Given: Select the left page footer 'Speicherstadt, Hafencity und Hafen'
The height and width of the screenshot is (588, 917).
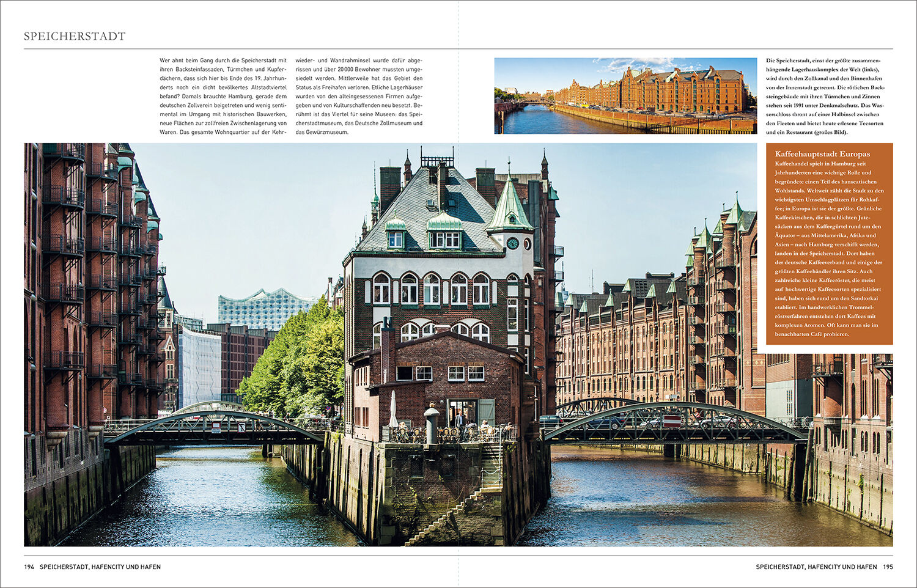Looking at the screenshot, I should [x=100, y=567].
